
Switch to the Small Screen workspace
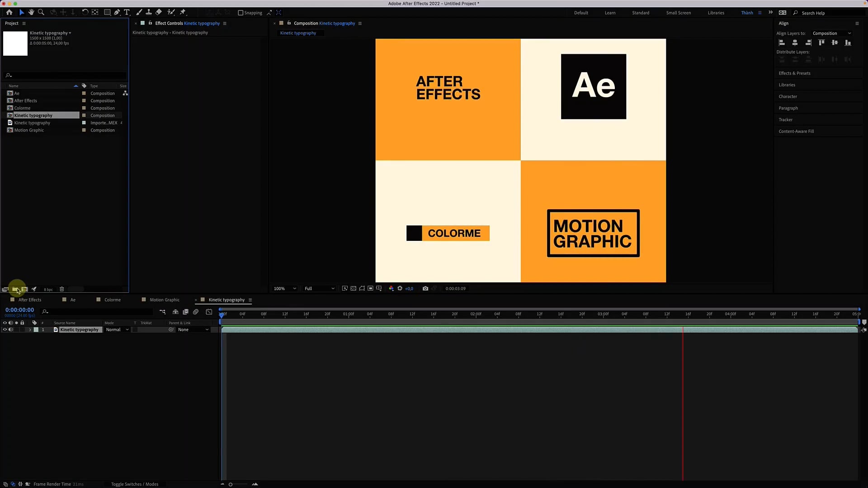[x=678, y=13]
